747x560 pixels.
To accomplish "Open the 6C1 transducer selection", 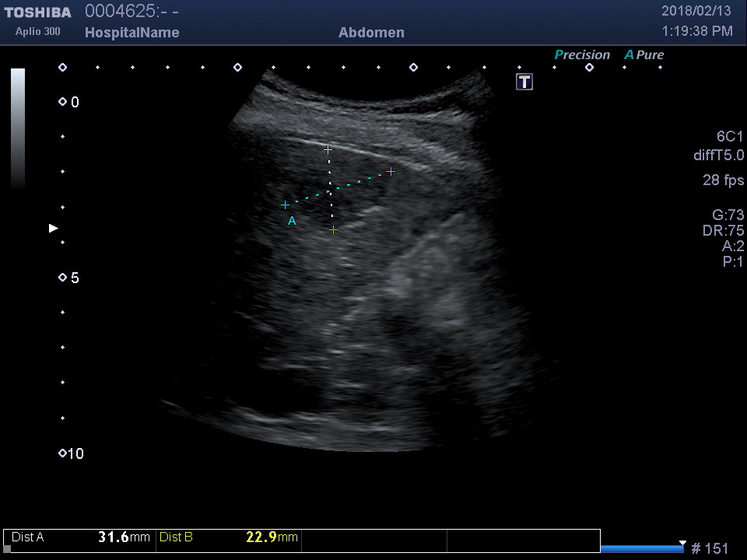I will [x=730, y=136].
